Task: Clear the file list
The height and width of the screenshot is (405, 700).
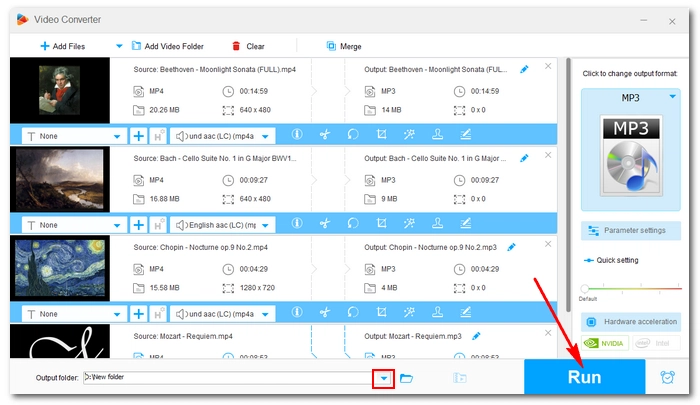Action: [x=248, y=46]
